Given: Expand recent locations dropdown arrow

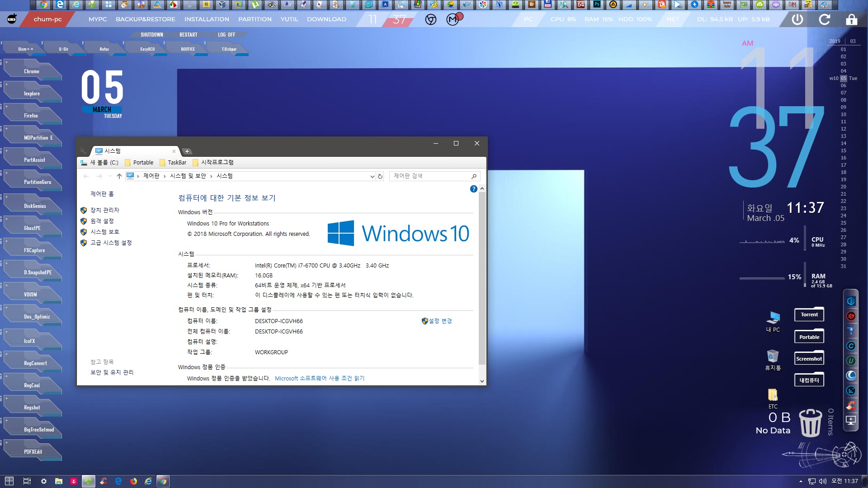Looking at the screenshot, I should pos(109,176).
